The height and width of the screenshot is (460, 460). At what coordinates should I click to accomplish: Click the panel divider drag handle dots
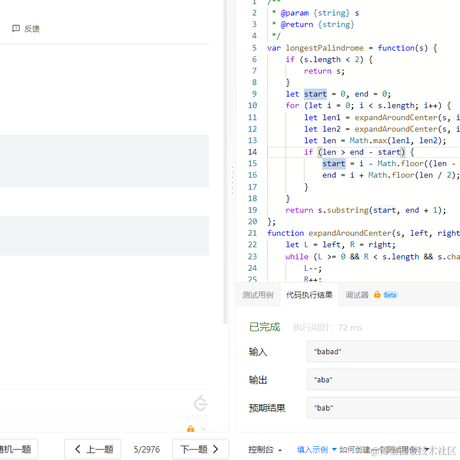tap(232, 180)
